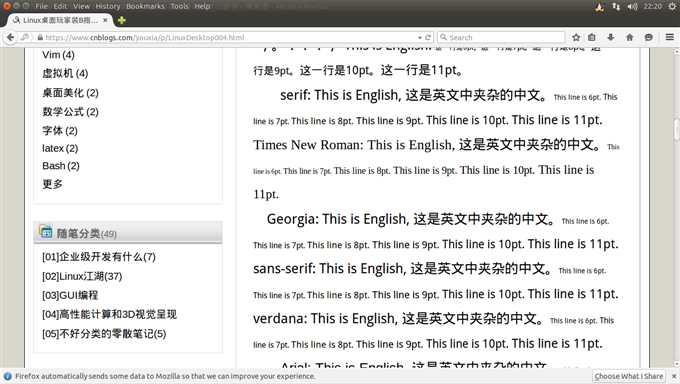Open the Help menu
The height and width of the screenshot is (384, 680).
click(202, 6)
